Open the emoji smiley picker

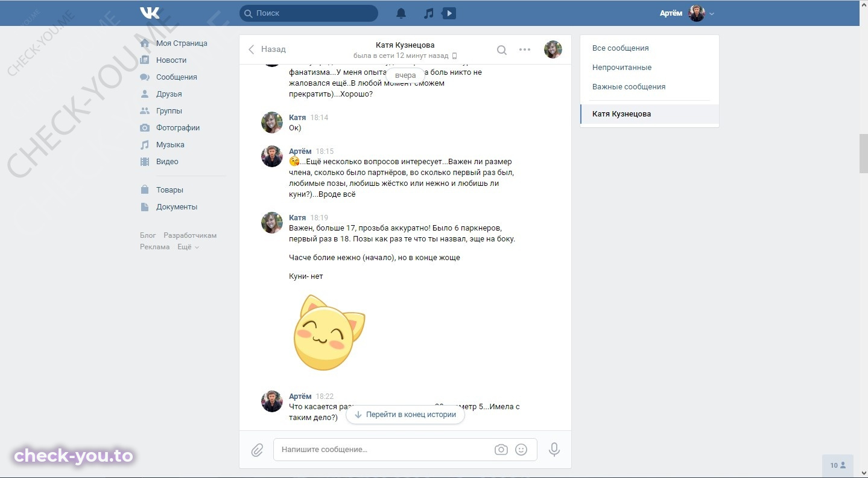521,450
